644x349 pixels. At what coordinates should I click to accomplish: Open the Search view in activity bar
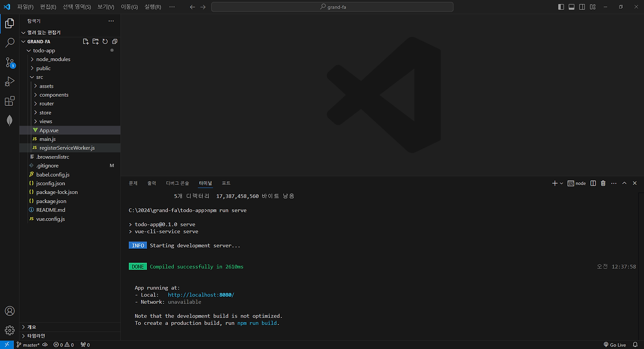[x=10, y=43]
